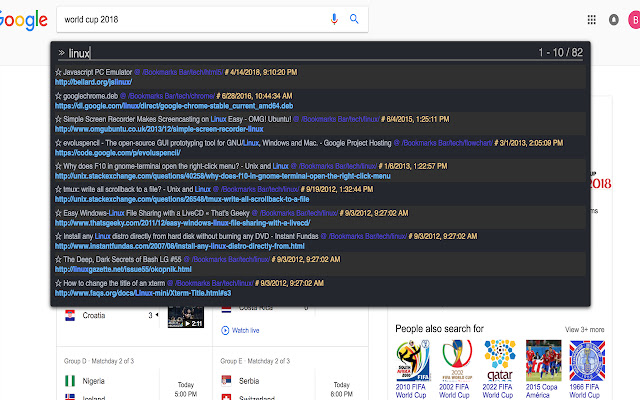
Task: Click the Croatia flag icon
Action: coord(70,315)
